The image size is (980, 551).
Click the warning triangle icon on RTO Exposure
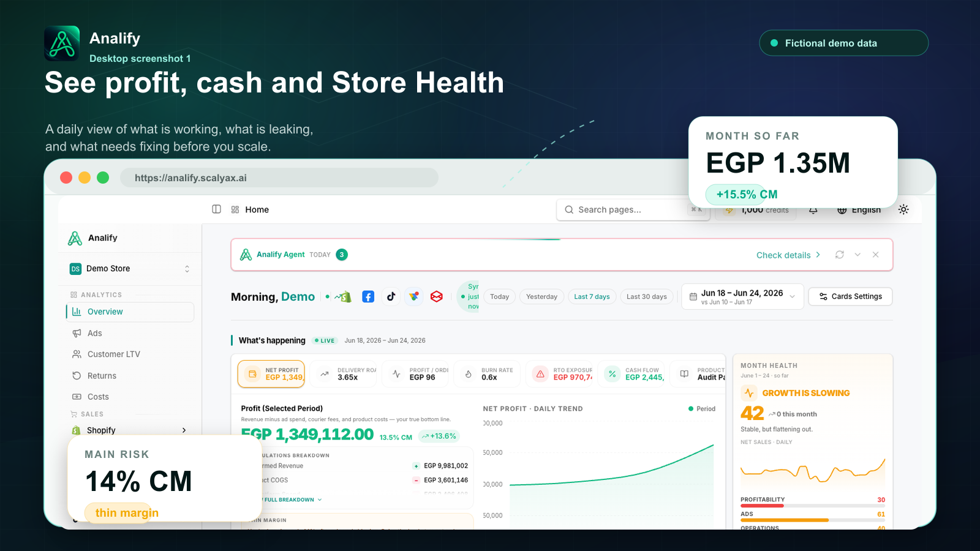point(540,374)
